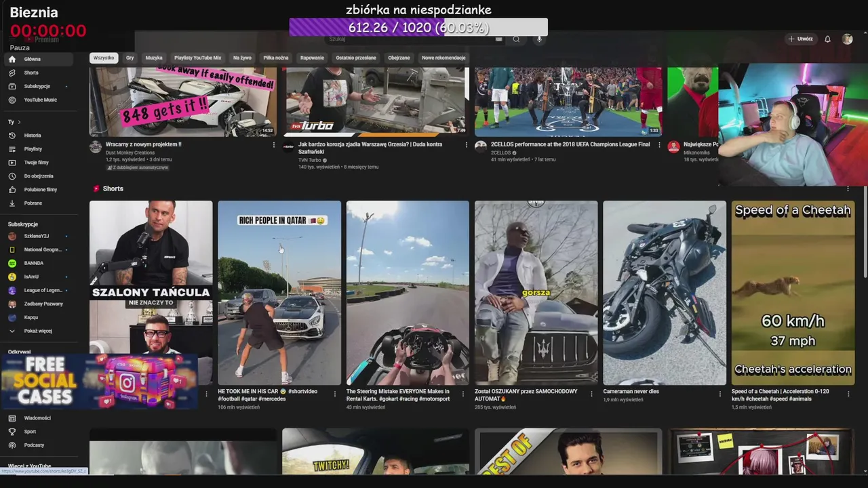The image size is (868, 488).
Task: Select the Muzyka filter chip
Action: click(154, 58)
